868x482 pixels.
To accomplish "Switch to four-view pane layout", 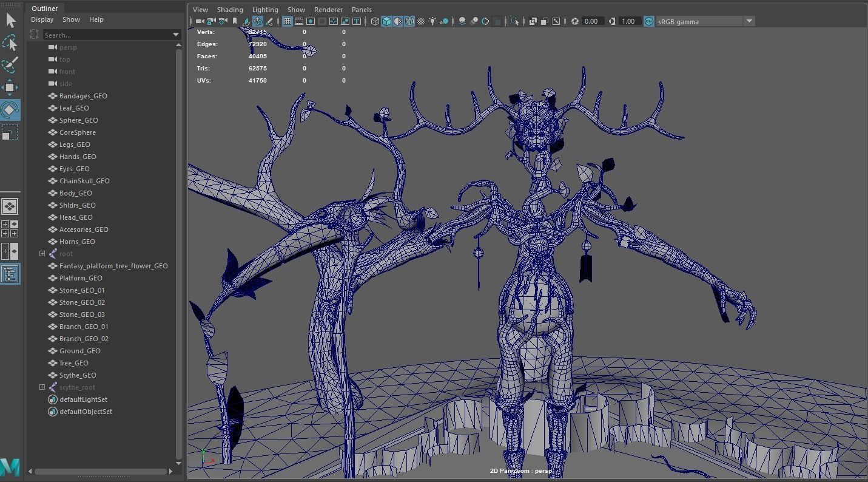I will [10, 229].
